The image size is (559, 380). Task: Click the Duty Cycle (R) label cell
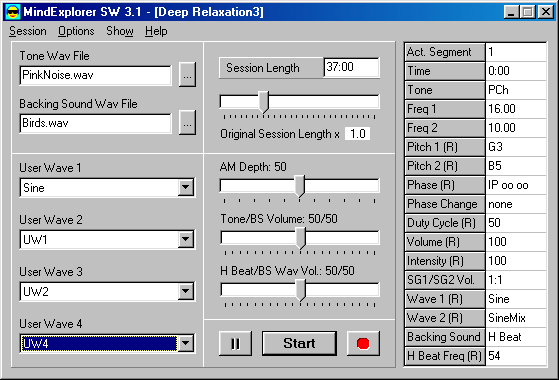[x=445, y=223]
